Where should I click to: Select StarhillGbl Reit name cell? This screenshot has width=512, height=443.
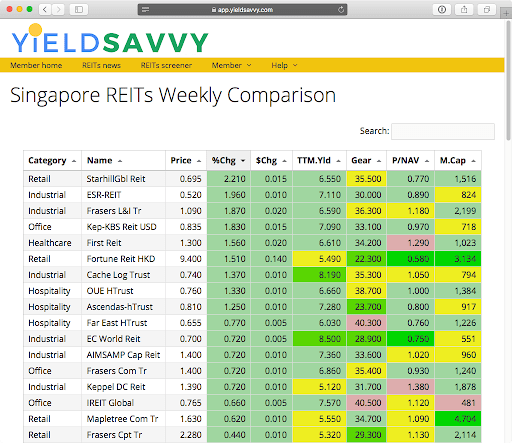click(x=123, y=179)
